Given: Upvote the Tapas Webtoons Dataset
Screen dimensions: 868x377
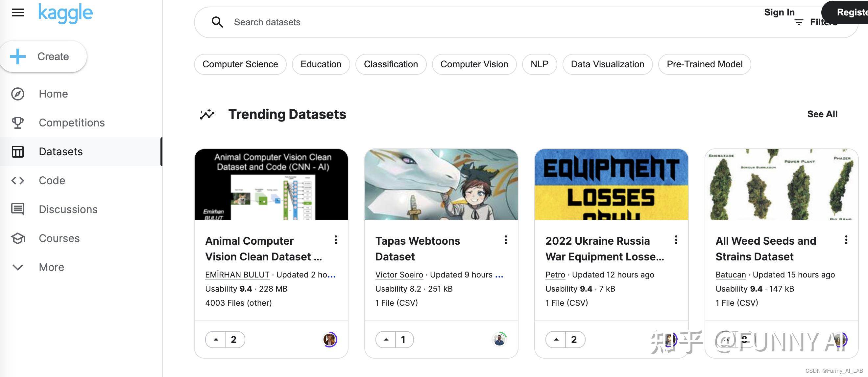Looking at the screenshot, I should [x=386, y=340].
